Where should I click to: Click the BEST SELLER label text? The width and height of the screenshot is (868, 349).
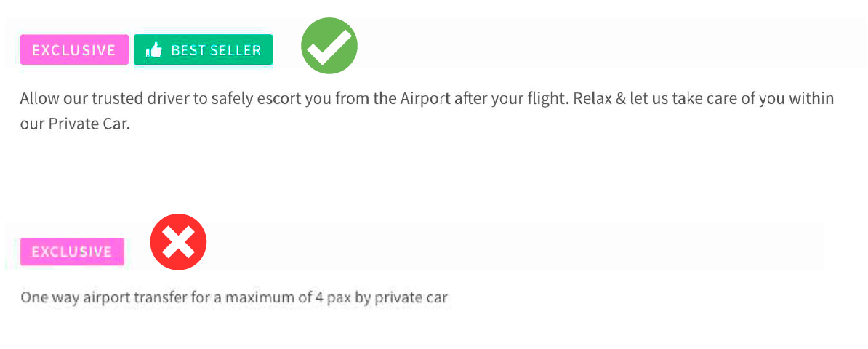pos(215,50)
